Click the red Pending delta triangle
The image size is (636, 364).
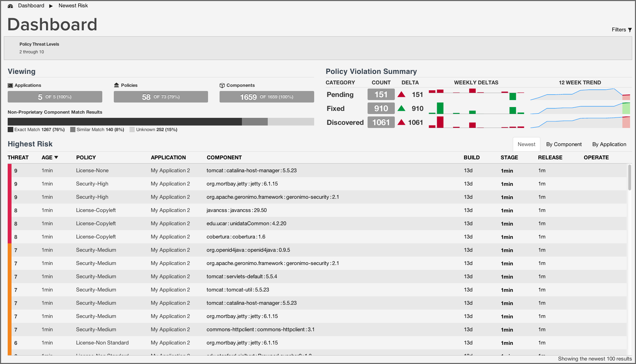(401, 94)
